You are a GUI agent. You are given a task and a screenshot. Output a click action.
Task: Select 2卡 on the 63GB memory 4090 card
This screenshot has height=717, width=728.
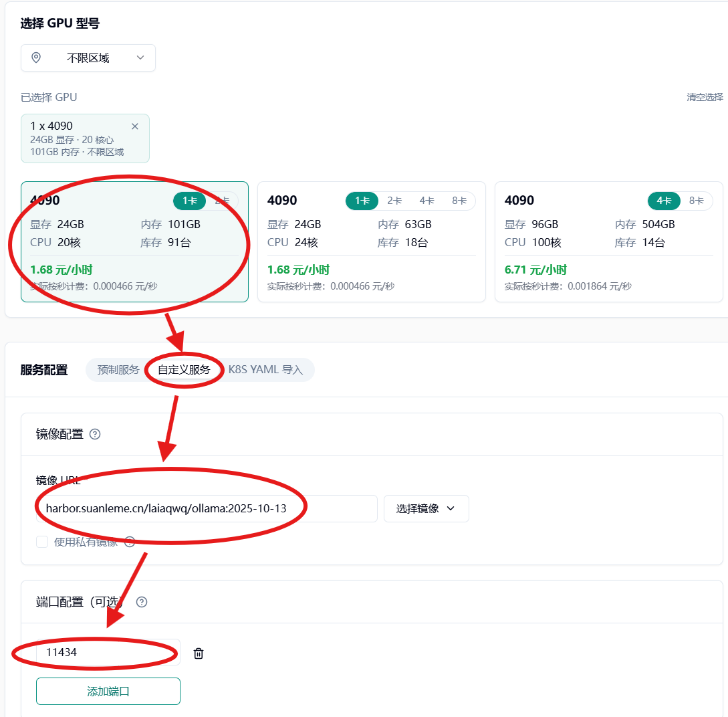394,201
